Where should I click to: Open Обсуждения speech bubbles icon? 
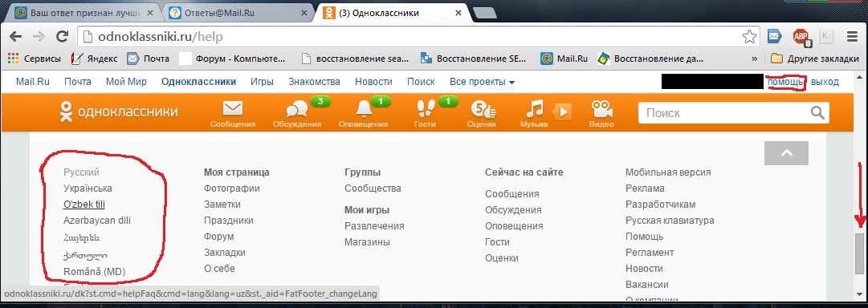coord(297,108)
